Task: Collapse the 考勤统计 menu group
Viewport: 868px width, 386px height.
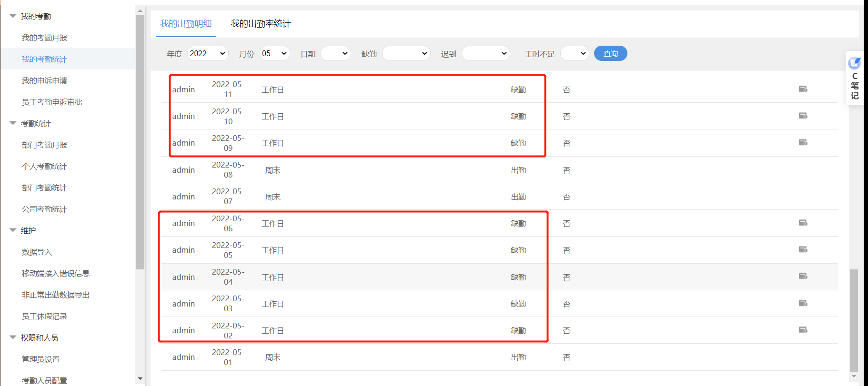Action: click(13, 123)
